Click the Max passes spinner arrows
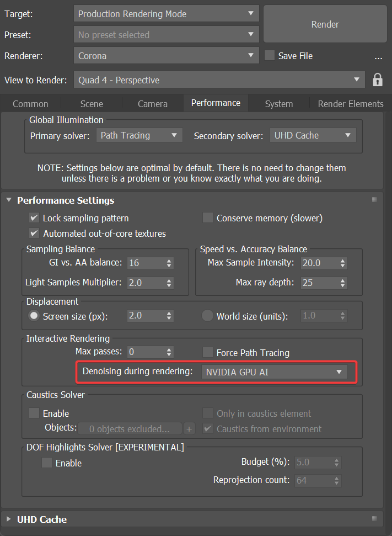This screenshot has width=392, height=536. (169, 352)
